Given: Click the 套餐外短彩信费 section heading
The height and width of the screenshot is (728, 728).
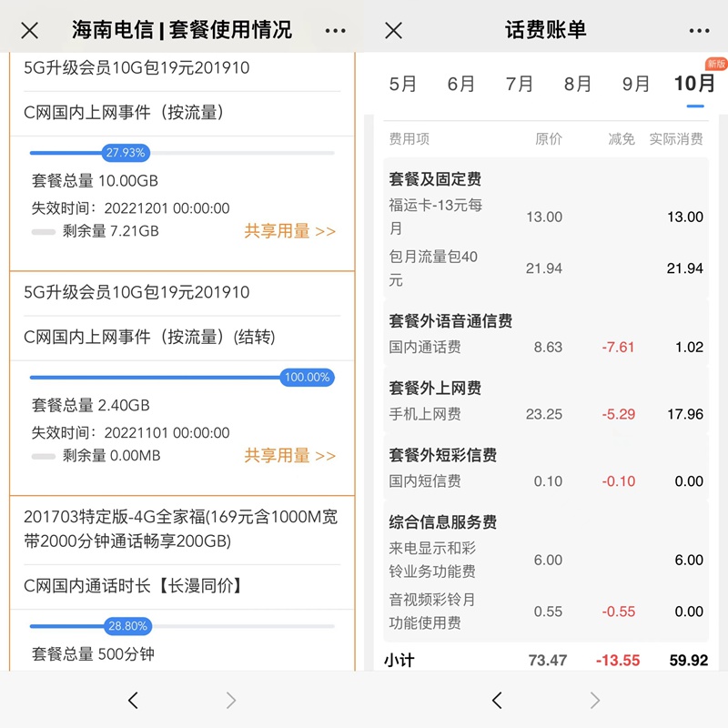Looking at the screenshot, I should click(443, 455).
